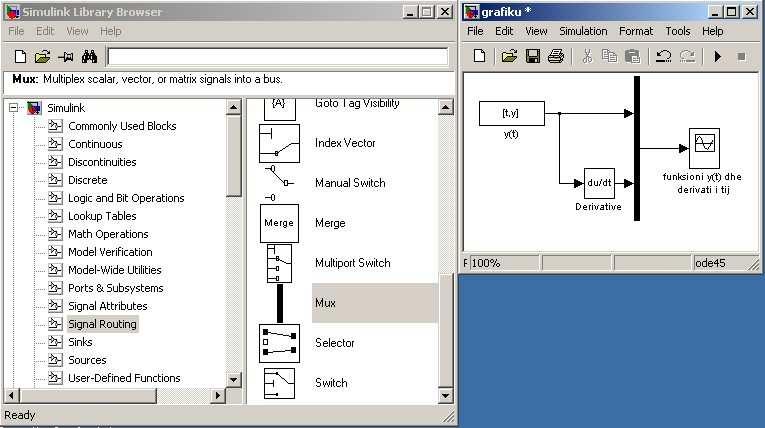765x428 pixels.
Task: Open Sources library in tree
Action: [x=87, y=360]
